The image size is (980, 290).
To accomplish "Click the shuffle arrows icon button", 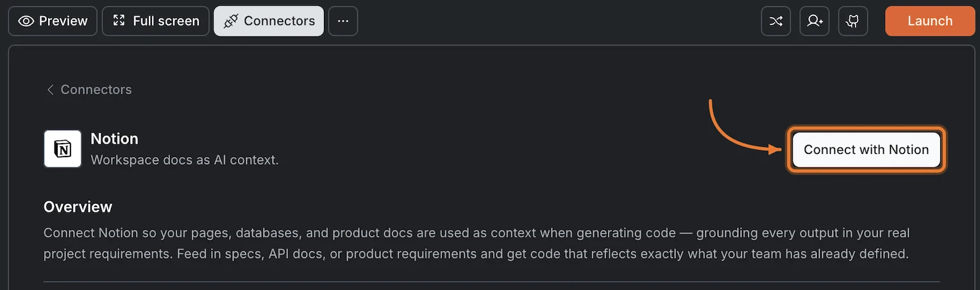I will point(776,21).
